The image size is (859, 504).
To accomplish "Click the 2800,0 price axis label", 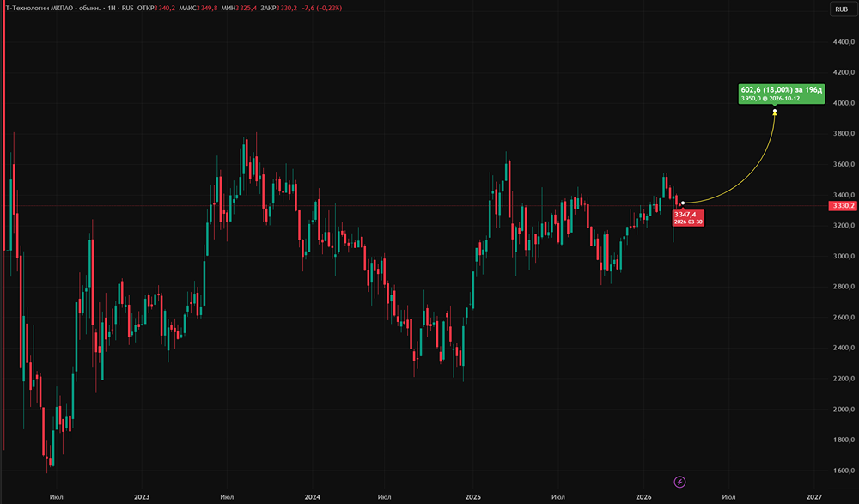I will pos(844,287).
